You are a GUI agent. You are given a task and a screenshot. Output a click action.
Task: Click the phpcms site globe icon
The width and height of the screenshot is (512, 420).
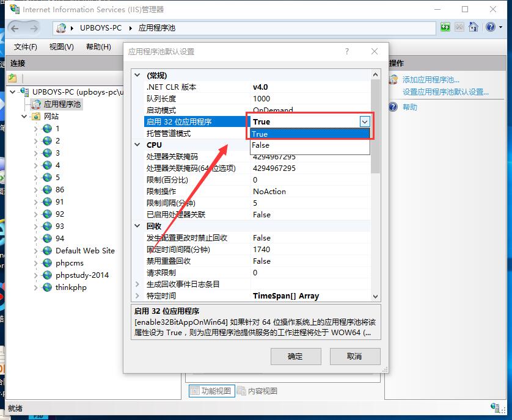47,263
